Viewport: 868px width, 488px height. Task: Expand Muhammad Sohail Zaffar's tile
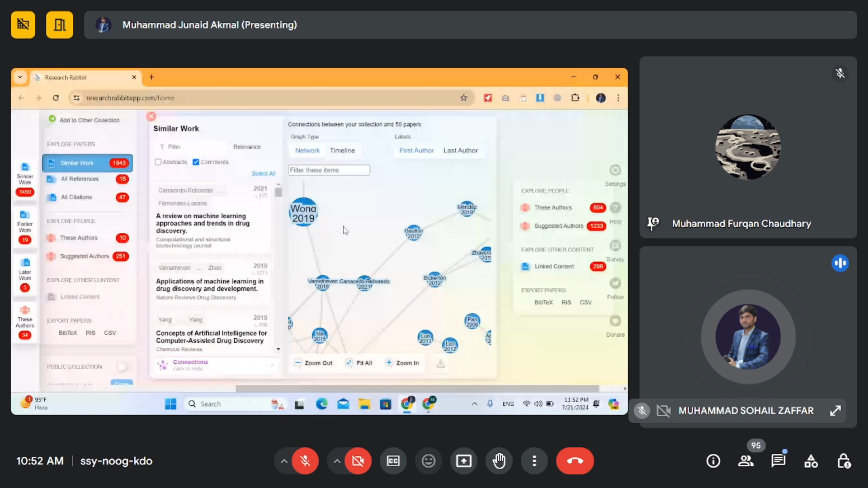pyautogui.click(x=835, y=411)
